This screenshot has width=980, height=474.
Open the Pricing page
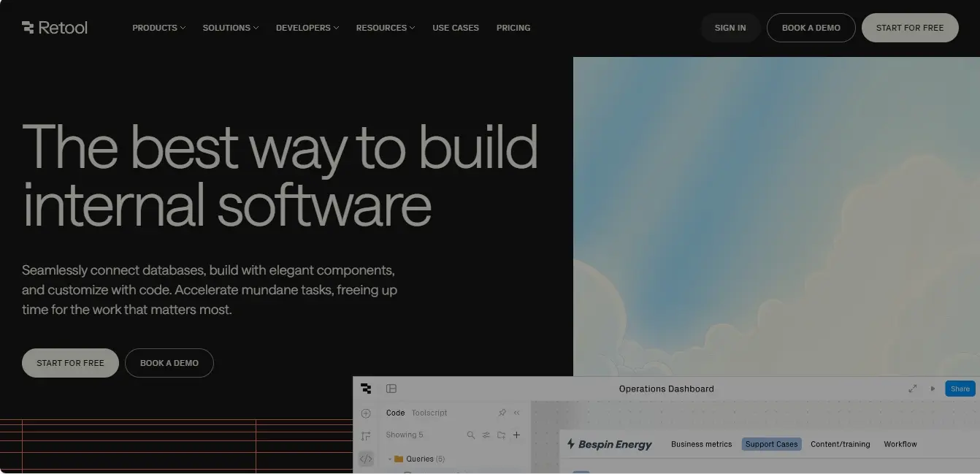tap(513, 28)
